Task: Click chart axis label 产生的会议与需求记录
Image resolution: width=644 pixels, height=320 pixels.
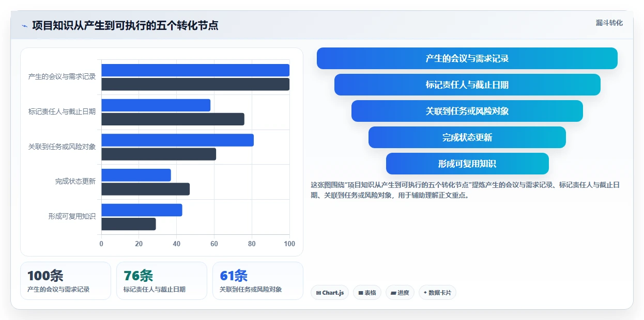Action: click(62, 77)
